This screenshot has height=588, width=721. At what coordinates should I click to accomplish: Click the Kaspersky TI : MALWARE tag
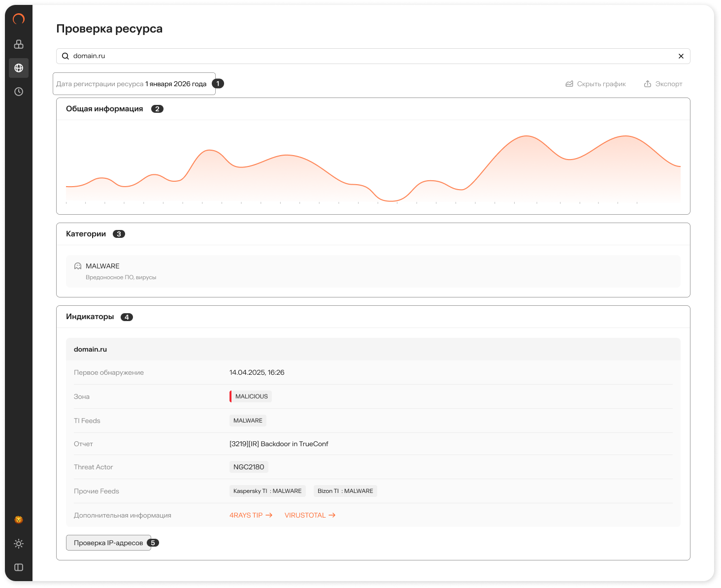[267, 491]
